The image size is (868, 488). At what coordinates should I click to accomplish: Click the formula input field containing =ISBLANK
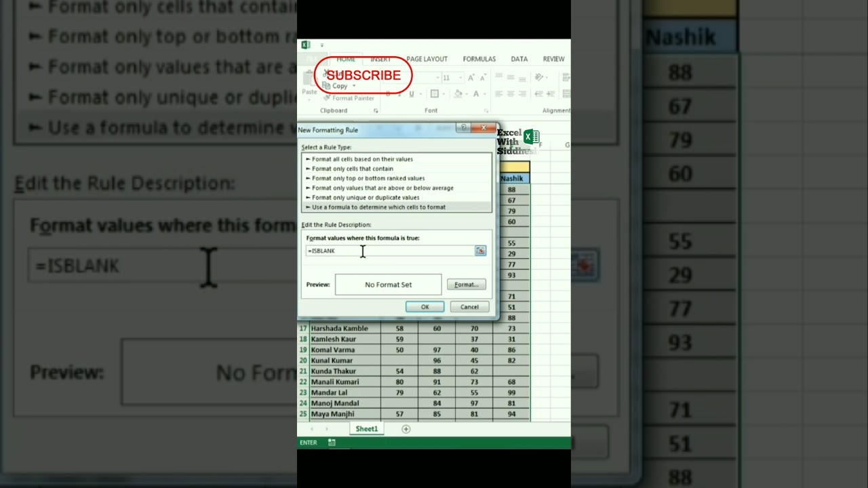391,251
